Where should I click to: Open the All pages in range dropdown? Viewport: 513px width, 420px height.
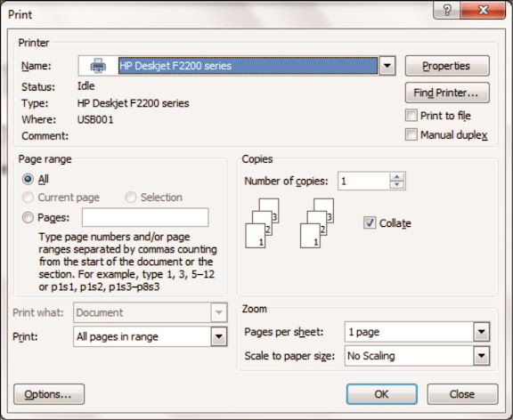pyautogui.click(x=219, y=336)
